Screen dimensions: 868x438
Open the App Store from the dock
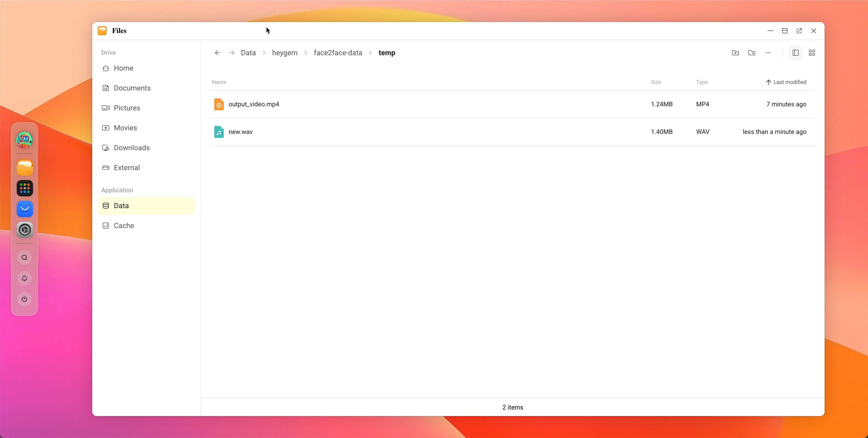tap(24, 209)
